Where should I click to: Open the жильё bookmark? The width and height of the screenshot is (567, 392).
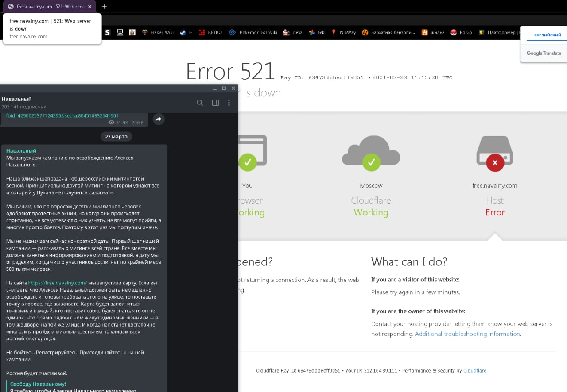point(433,32)
